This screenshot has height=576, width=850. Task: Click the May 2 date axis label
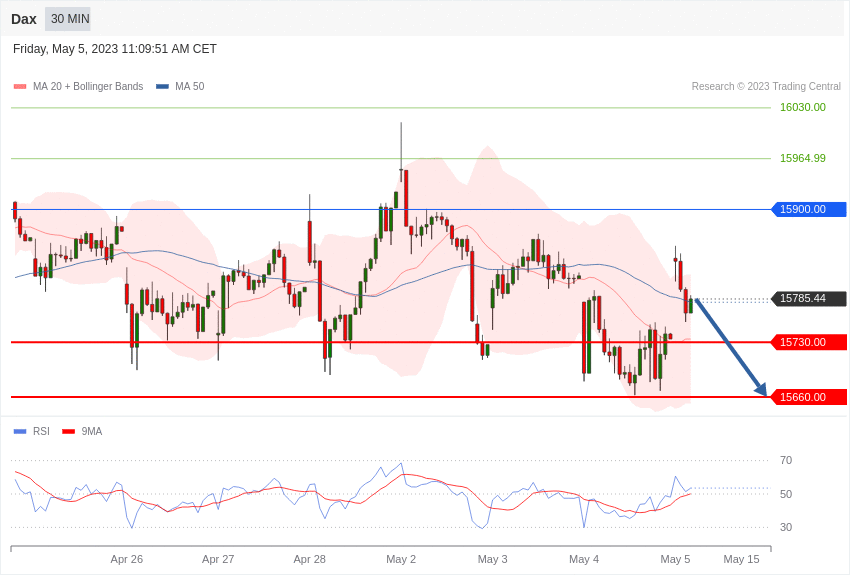401,559
